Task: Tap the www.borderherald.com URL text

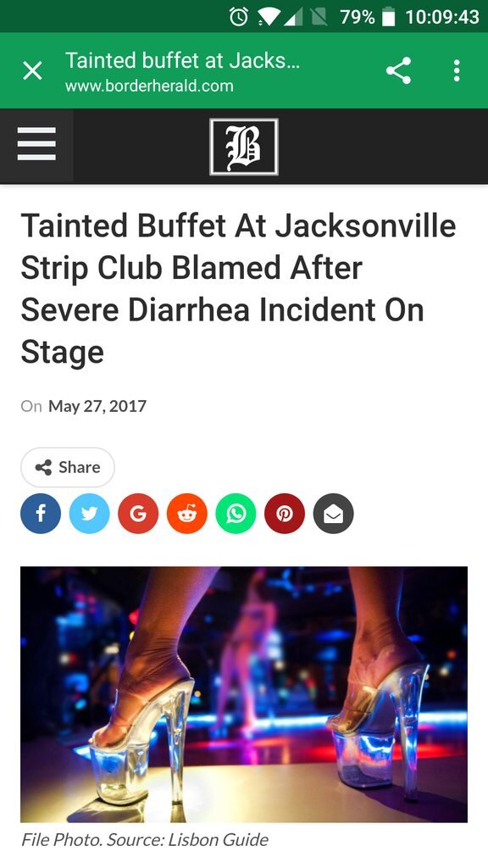Action: (x=149, y=86)
